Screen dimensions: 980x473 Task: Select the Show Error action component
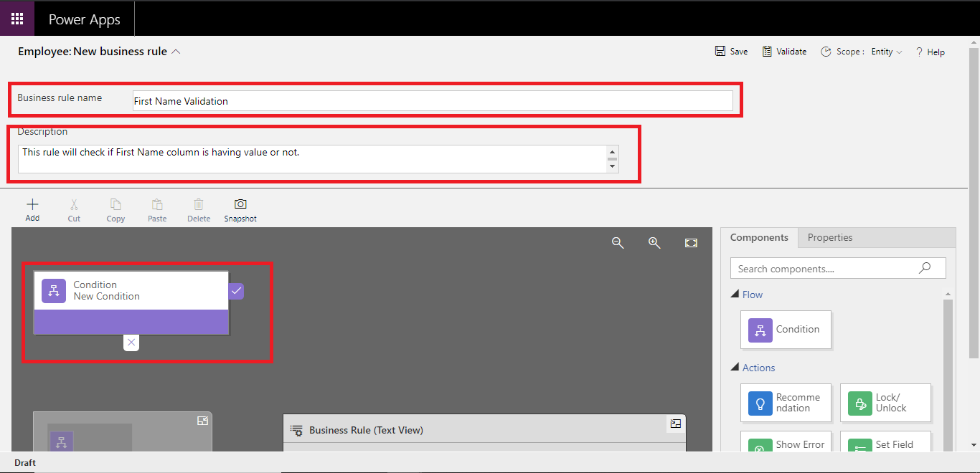(x=786, y=444)
